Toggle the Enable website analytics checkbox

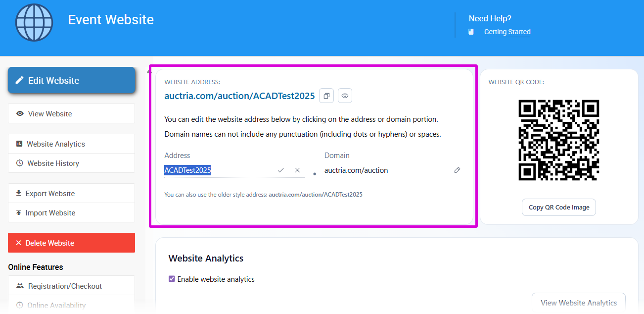(x=172, y=279)
